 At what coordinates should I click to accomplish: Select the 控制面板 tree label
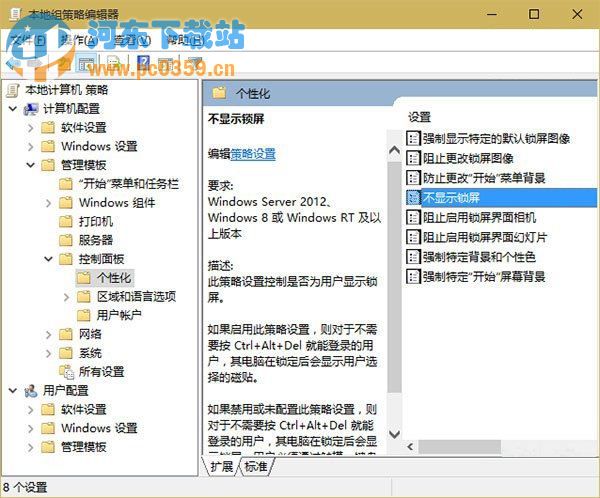pos(101,259)
